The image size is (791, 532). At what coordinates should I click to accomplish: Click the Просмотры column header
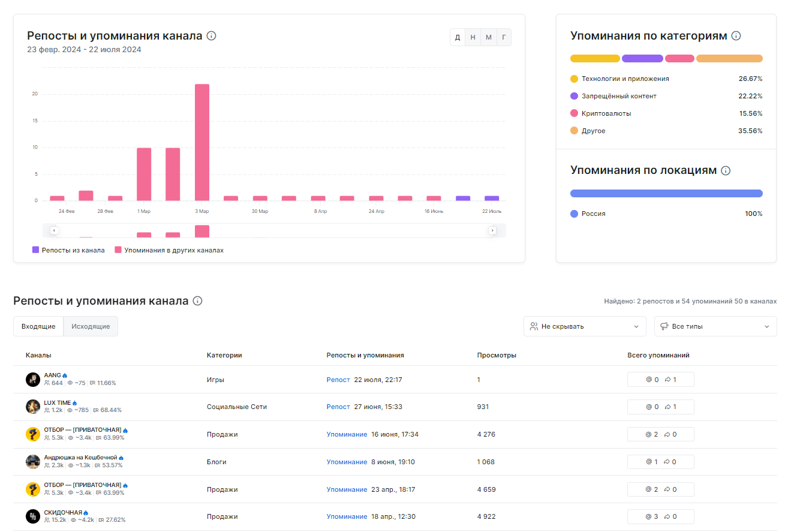[x=497, y=355]
